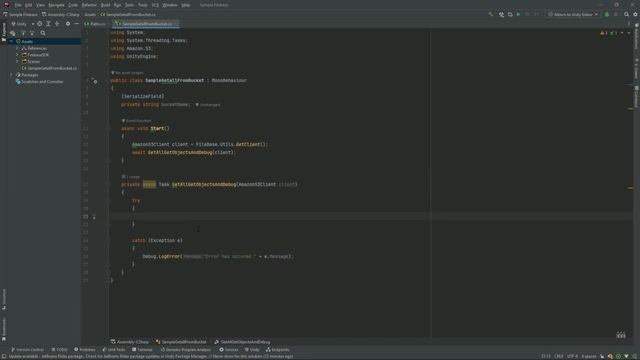Open the Unity view selector dropdown in Explorer
The image size is (640, 360).
pos(22,24)
